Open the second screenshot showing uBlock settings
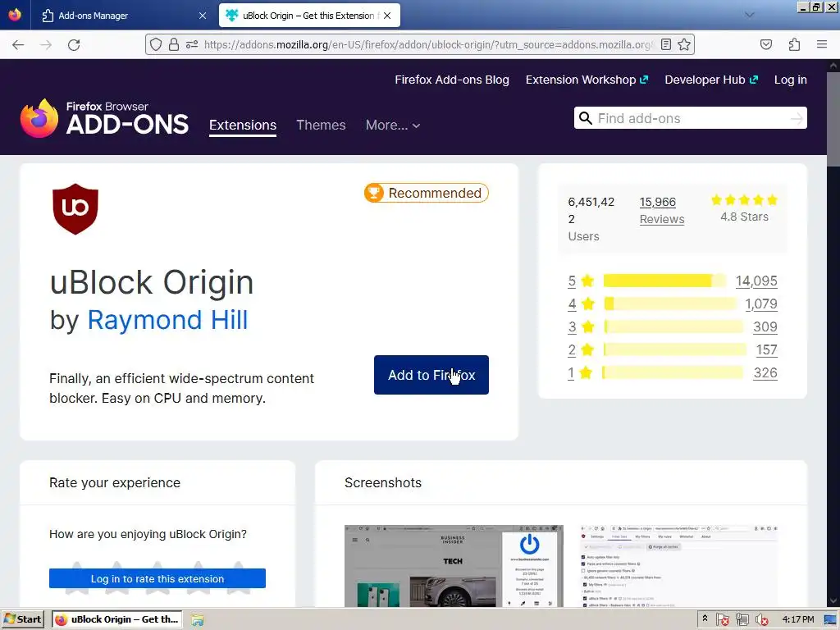The image size is (840, 630). click(679, 566)
